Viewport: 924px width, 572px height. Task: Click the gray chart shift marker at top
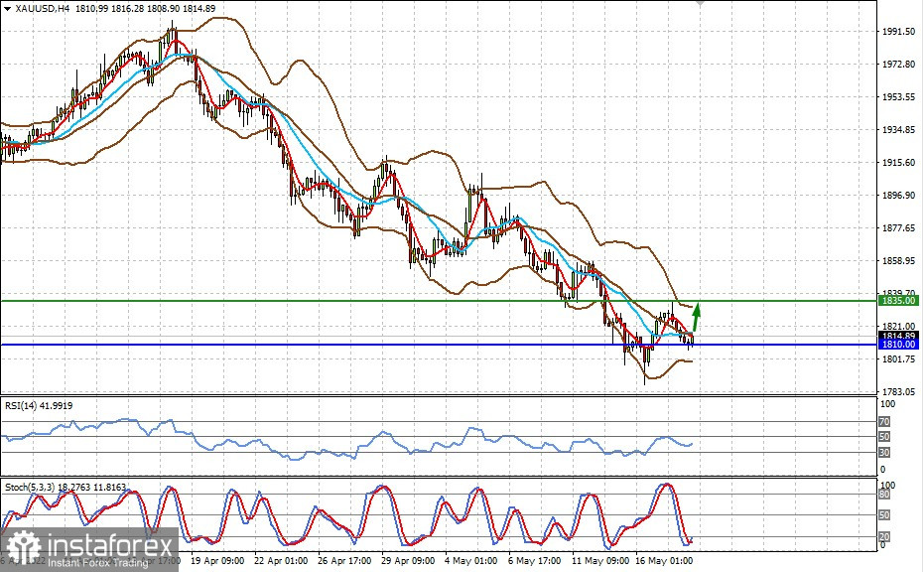(x=700, y=3)
